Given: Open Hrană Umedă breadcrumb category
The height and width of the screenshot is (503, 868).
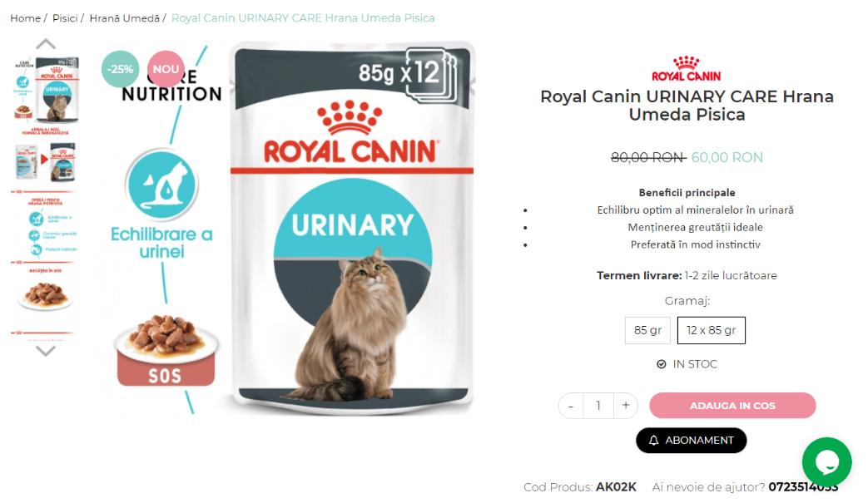Looking at the screenshot, I should point(125,18).
